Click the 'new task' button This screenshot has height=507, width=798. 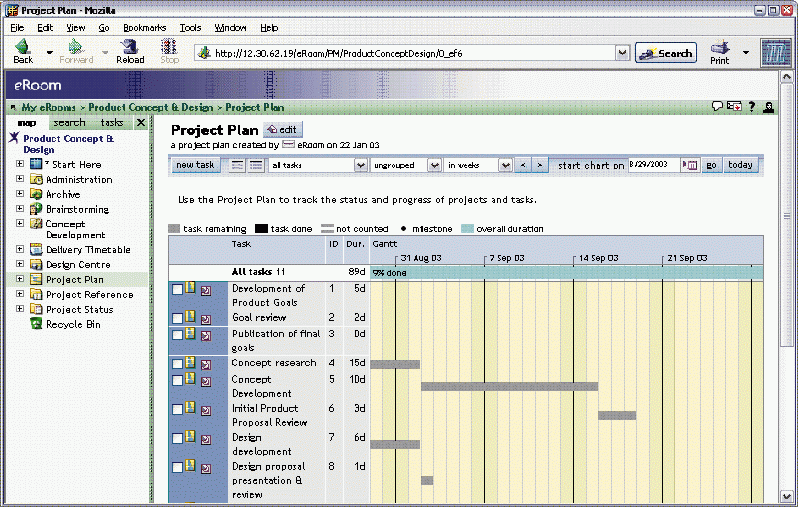coord(195,165)
